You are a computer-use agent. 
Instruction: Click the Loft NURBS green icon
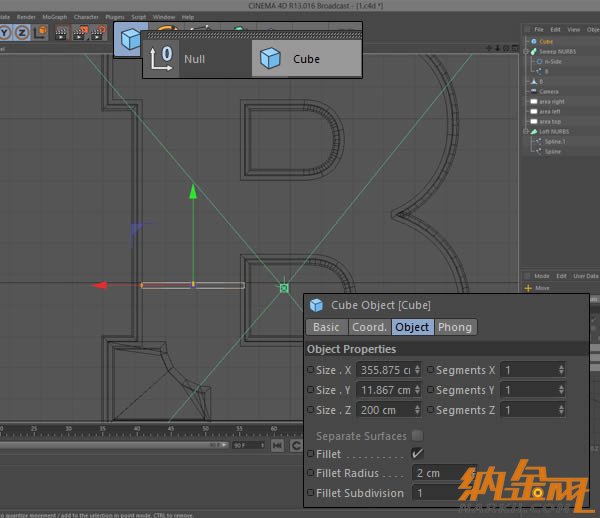click(x=534, y=131)
